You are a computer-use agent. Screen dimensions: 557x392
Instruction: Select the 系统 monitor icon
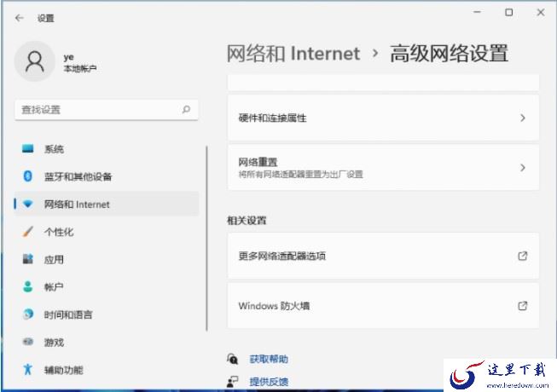pyautogui.click(x=27, y=148)
